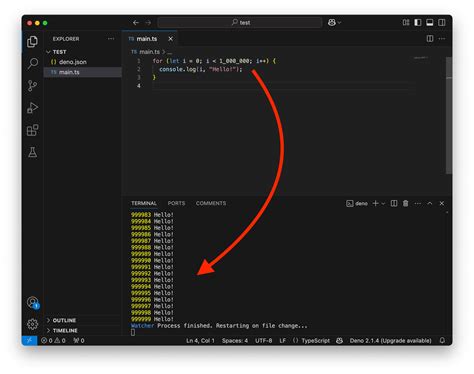Screen dimensions: 474x374
Task: Open editor More Actions ellipsis menu
Action: 442,39
